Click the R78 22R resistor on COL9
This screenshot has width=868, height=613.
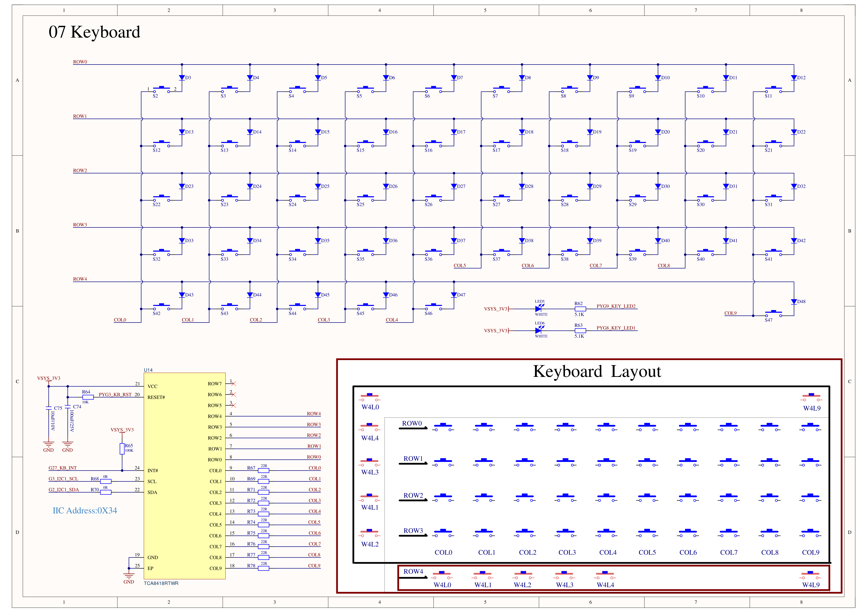point(263,568)
